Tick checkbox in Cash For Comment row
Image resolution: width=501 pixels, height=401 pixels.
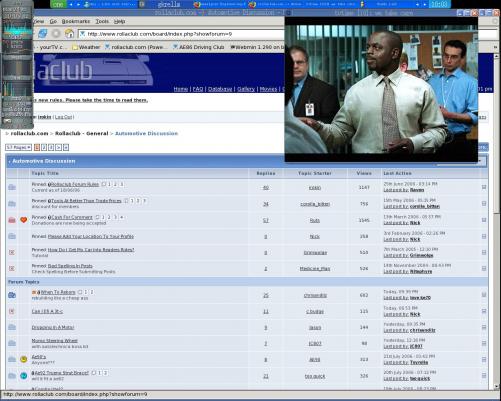(484, 220)
